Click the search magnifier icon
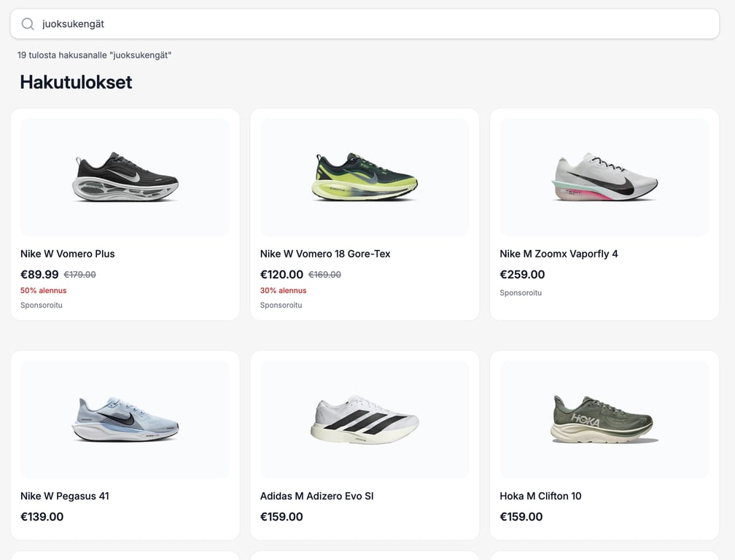735x560 pixels. (x=28, y=24)
